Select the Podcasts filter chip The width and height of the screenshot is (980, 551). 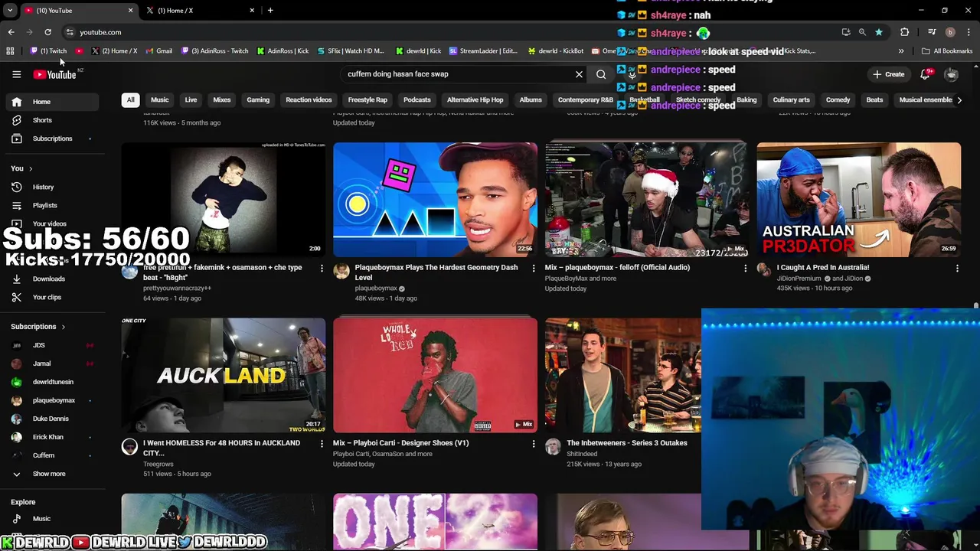coord(417,99)
